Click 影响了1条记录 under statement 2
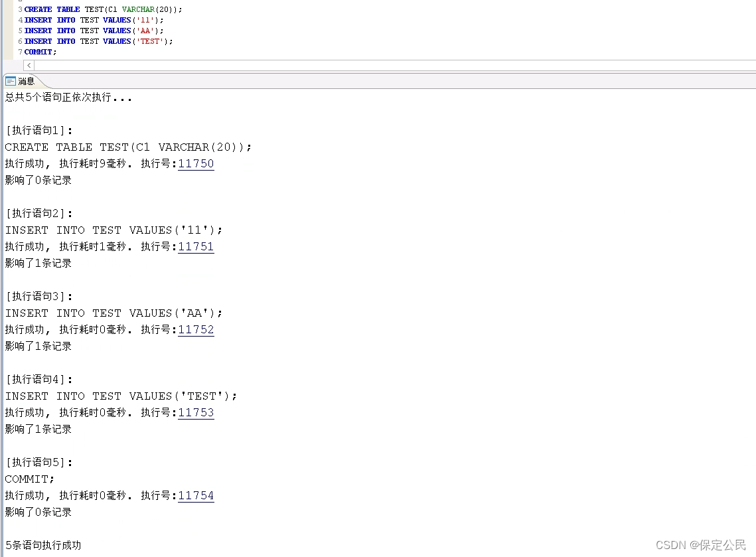Image resolution: width=756 pixels, height=557 pixels. coord(38,264)
